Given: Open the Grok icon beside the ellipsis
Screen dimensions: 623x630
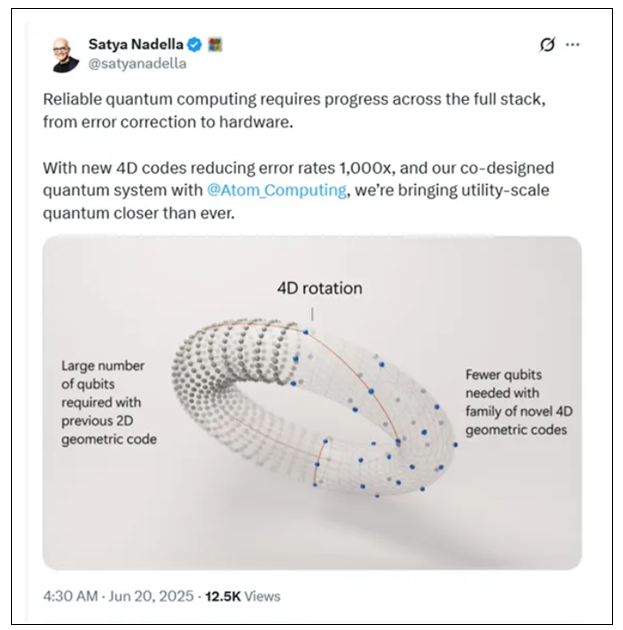Looking at the screenshot, I should click(x=546, y=45).
